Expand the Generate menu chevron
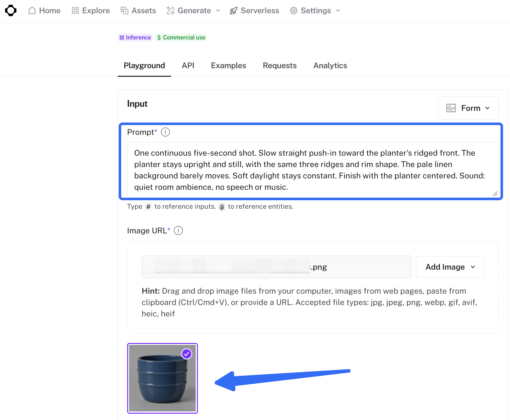The width and height of the screenshot is (510, 420). [x=218, y=10]
